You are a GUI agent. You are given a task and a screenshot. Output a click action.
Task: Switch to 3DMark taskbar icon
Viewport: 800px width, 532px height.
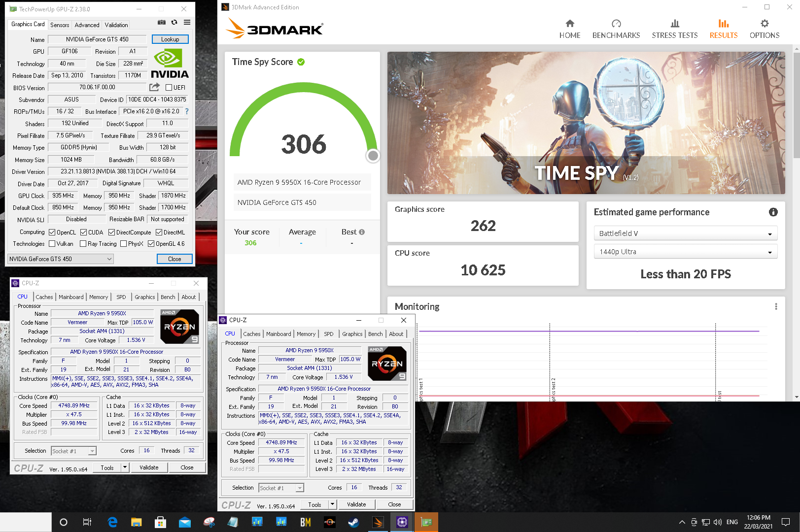coord(378,522)
